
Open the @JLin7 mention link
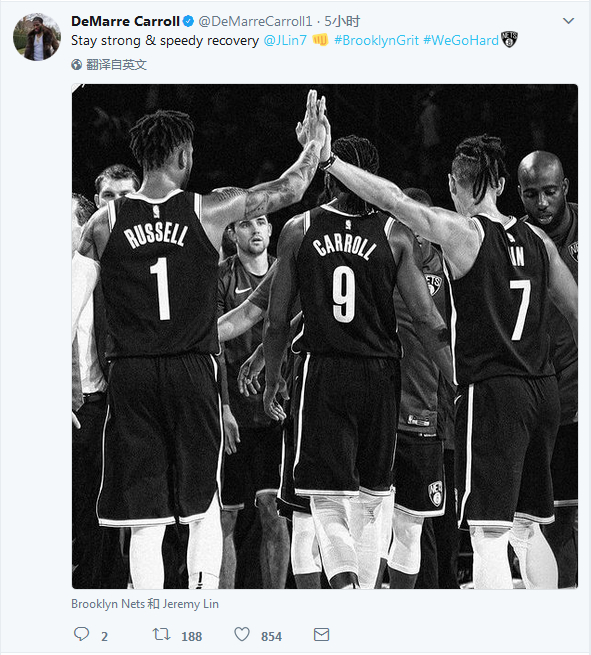(285, 41)
